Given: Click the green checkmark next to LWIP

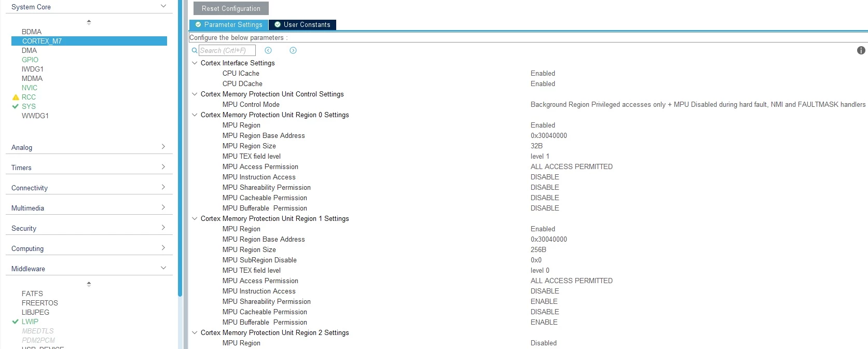Looking at the screenshot, I should 16,322.
